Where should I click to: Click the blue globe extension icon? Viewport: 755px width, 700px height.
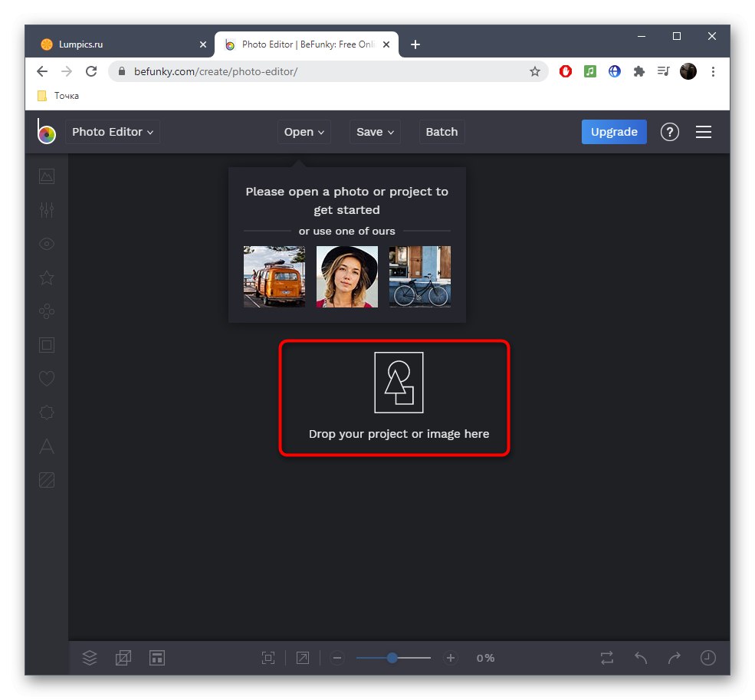(615, 71)
